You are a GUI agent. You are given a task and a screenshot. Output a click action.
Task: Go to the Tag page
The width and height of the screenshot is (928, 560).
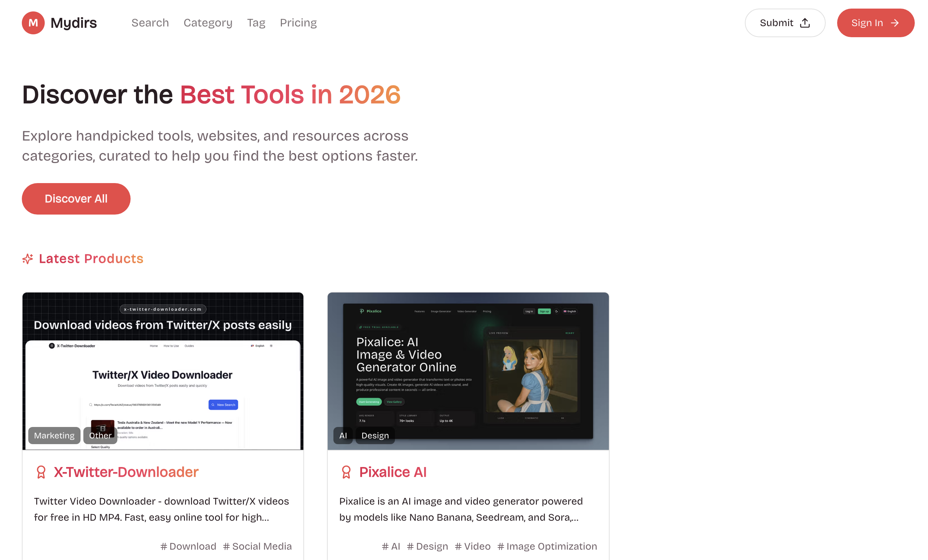(256, 23)
